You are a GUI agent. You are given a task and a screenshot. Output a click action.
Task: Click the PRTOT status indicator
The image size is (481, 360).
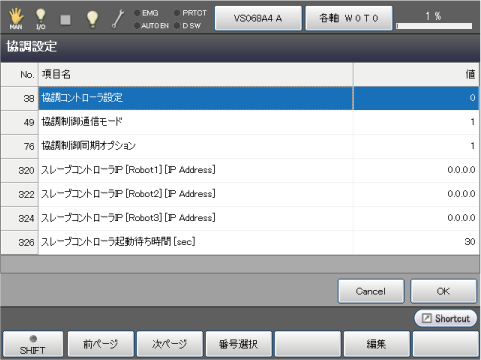coord(190,13)
